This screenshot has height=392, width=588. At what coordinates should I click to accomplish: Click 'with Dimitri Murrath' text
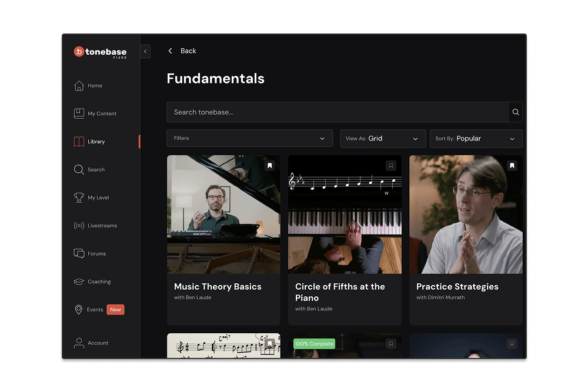point(440,297)
